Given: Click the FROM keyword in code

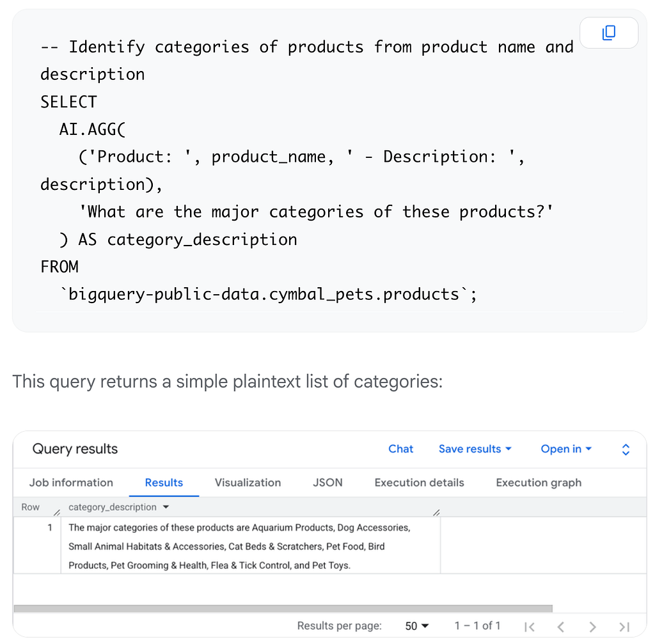Looking at the screenshot, I should click(x=59, y=267).
